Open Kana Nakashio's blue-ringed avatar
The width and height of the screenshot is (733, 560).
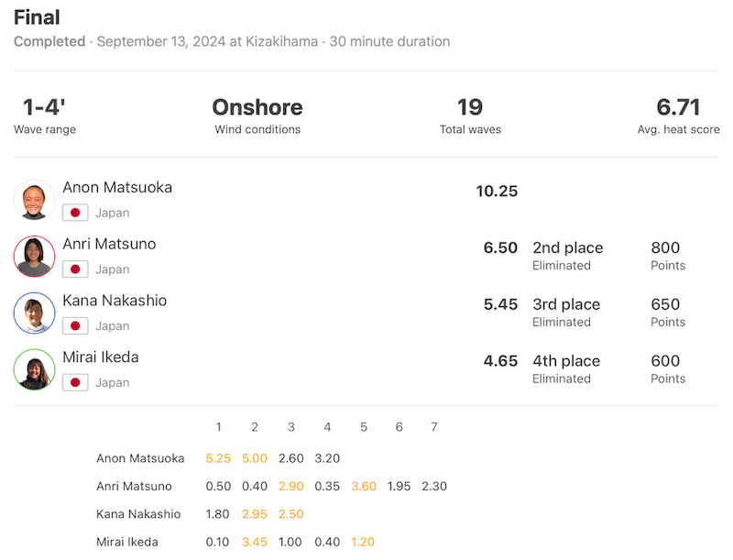34,313
